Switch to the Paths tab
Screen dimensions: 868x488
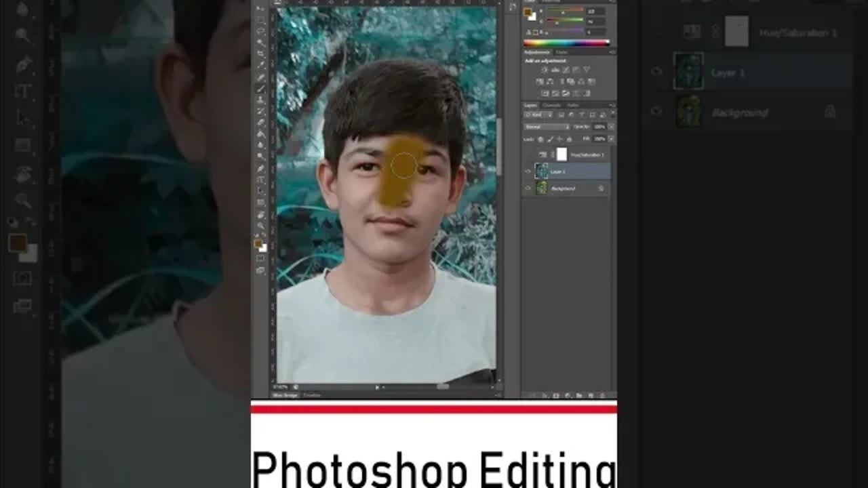point(572,106)
